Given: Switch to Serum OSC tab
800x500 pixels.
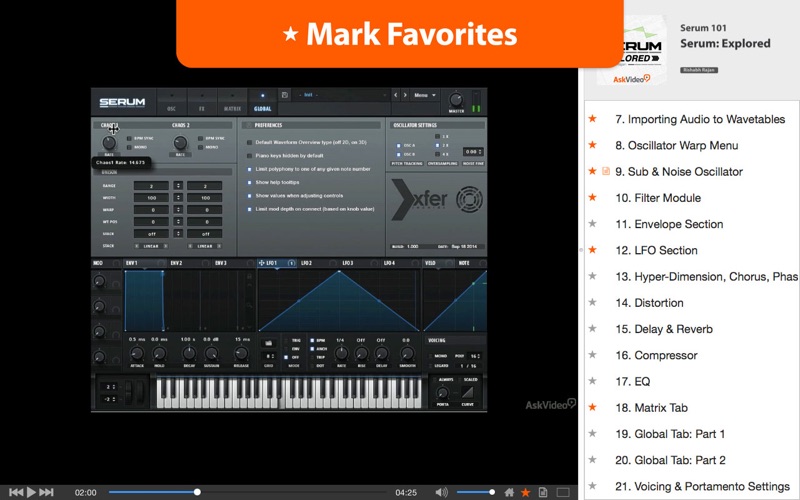Looking at the screenshot, I should pyautogui.click(x=171, y=102).
